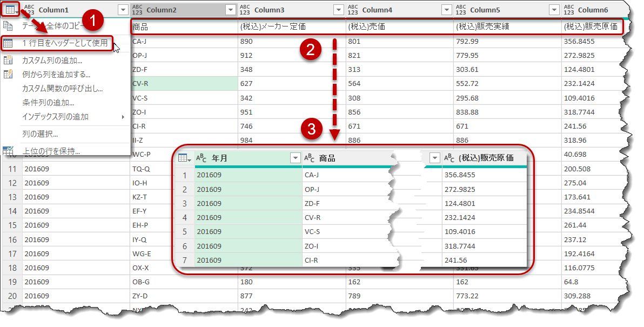Image resolution: width=644 pixels, height=327 pixels.
Task: Click the (税込)販売実績 cell
Action: pos(507,27)
